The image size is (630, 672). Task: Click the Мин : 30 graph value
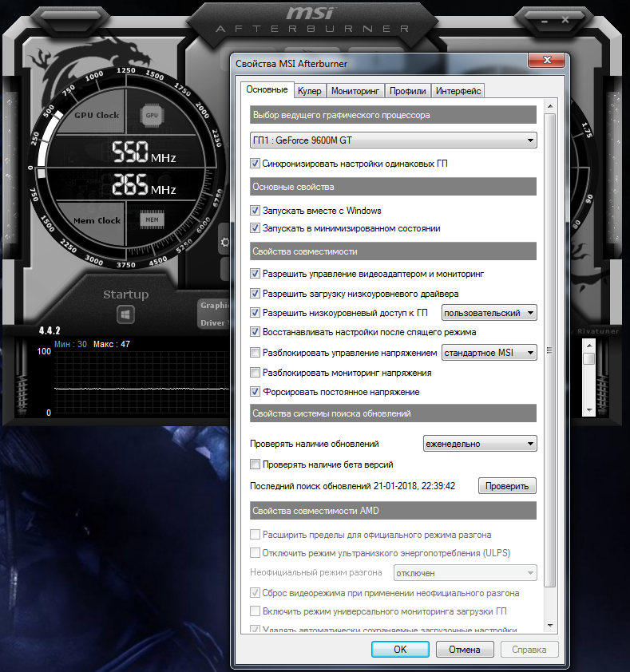[70, 344]
